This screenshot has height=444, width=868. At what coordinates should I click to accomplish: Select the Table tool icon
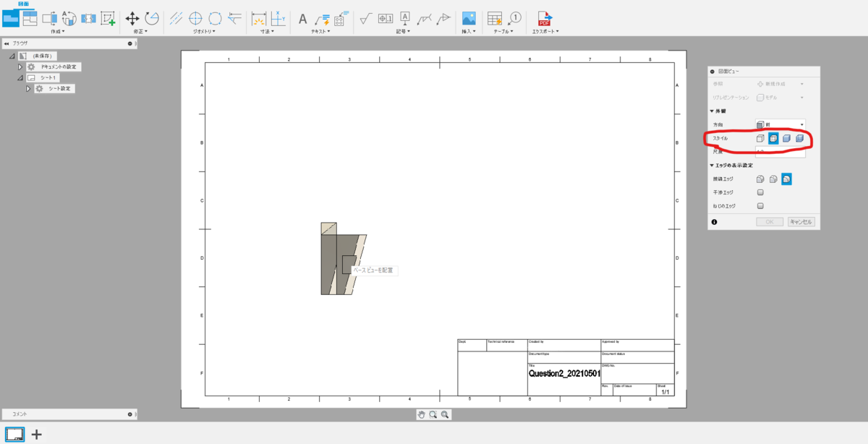point(495,19)
